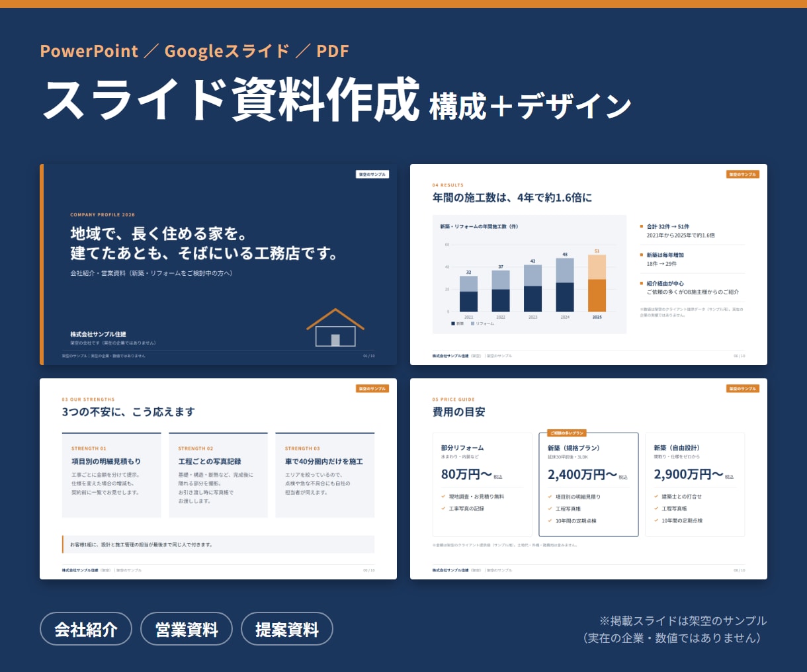
Task: Click the 工程ごとの写真記録 strength card
Action: [x=218, y=475]
